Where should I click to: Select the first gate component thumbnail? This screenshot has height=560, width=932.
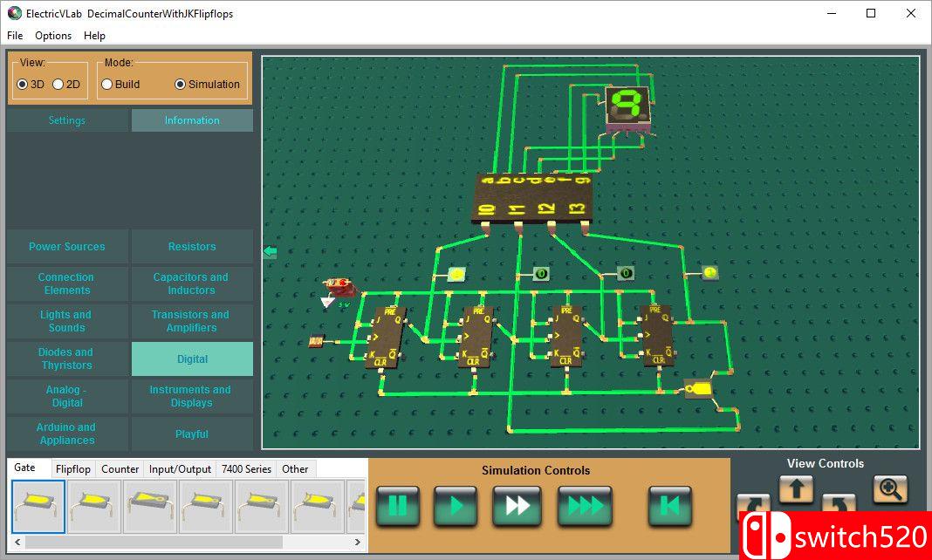tap(38, 506)
